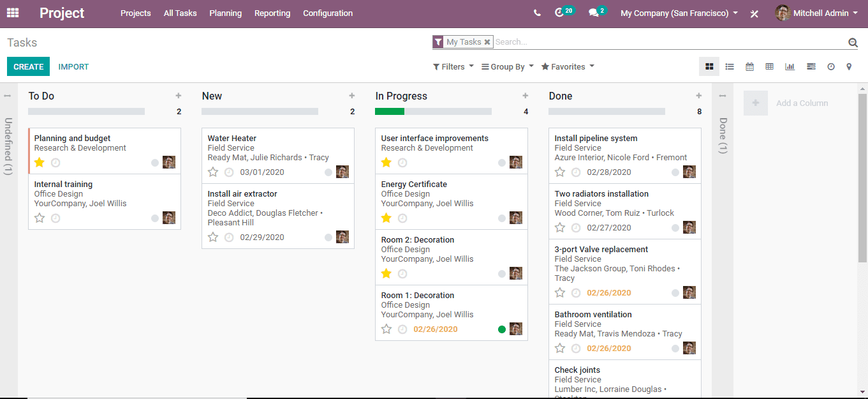
Task: Add a task in To Do column
Action: coord(179,96)
